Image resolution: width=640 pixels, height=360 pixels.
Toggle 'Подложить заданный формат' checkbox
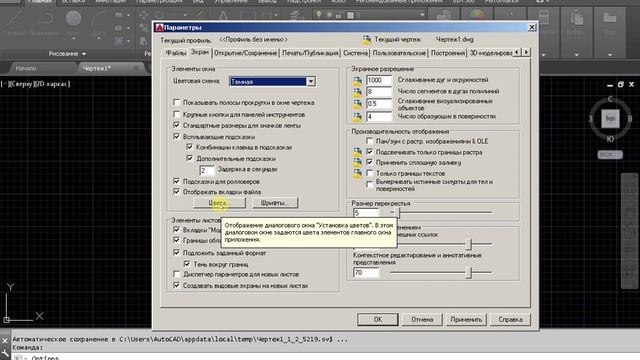click(x=176, y=253)
